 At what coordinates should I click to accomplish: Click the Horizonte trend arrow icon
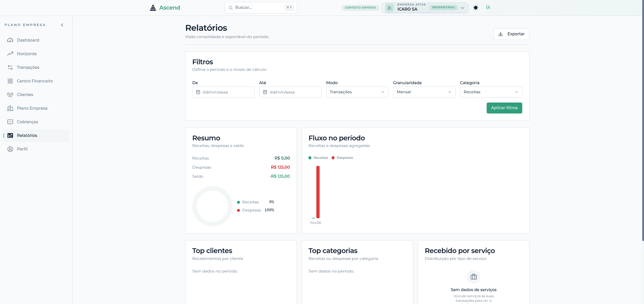click(x=10, y=54)
